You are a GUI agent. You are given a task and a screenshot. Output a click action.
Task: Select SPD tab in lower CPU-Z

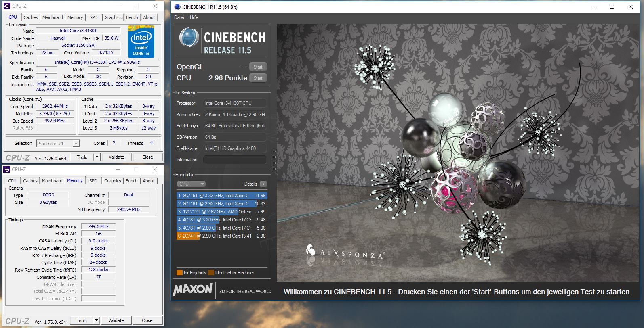pyautogui.click(x=93, y=181)
